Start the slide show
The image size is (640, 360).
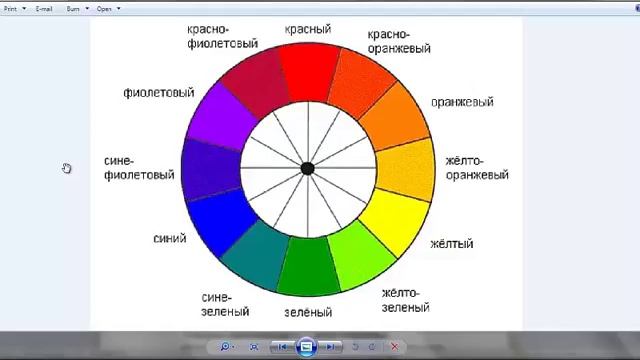pyautogui.click(x=306, y=347)
